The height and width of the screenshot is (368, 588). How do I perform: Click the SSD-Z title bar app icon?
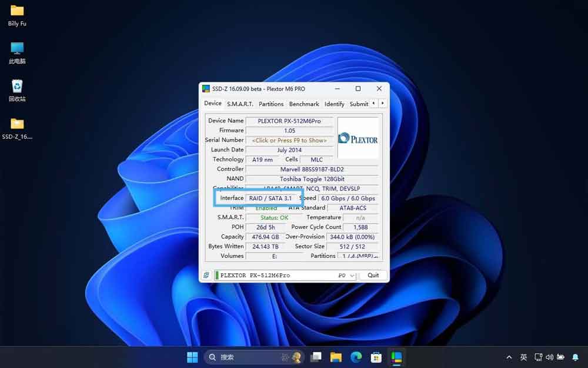tap(206, 89)
